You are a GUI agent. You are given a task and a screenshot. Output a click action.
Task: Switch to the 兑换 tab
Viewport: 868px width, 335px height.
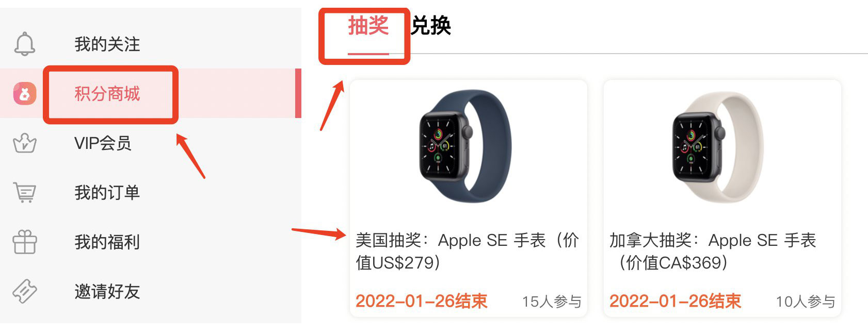click(431, 25)
